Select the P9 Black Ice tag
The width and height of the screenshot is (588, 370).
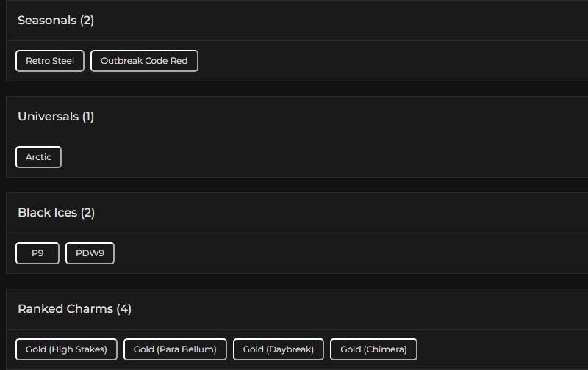pos(37,253)
